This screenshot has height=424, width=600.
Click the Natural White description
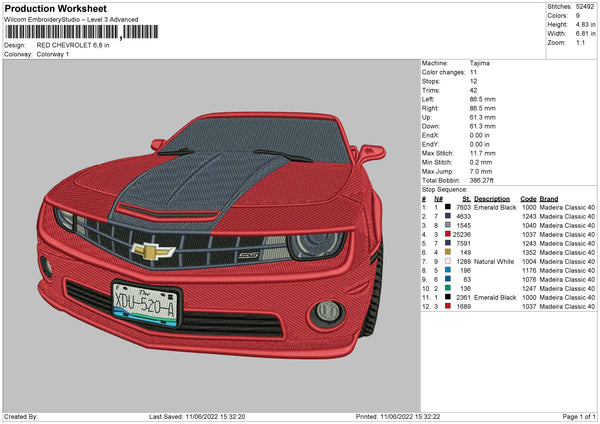tap(494, 262)
